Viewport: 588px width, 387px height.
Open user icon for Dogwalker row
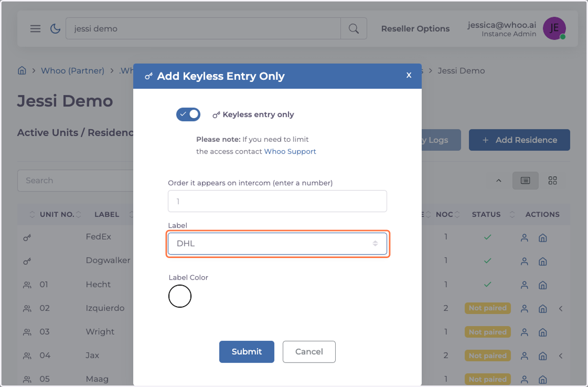(x=524, y=261)
